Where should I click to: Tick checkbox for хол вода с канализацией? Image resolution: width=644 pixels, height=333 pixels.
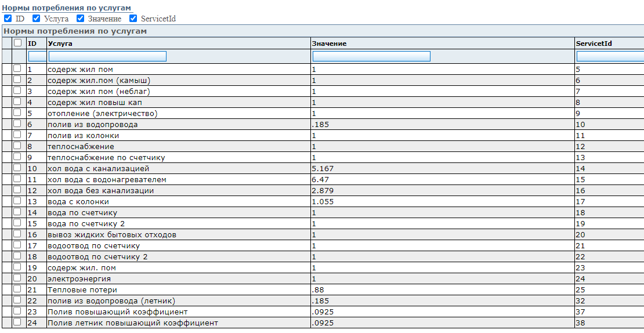[x=17, y=168]
